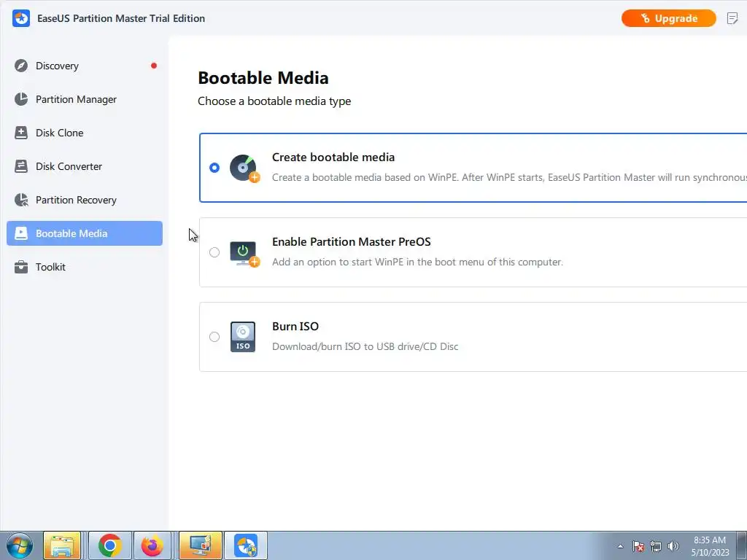Viewport: 747px width, 560px height.
Task: Select the Enable Partition Master PreOS radio button
Action: click(x=214, y=252)
